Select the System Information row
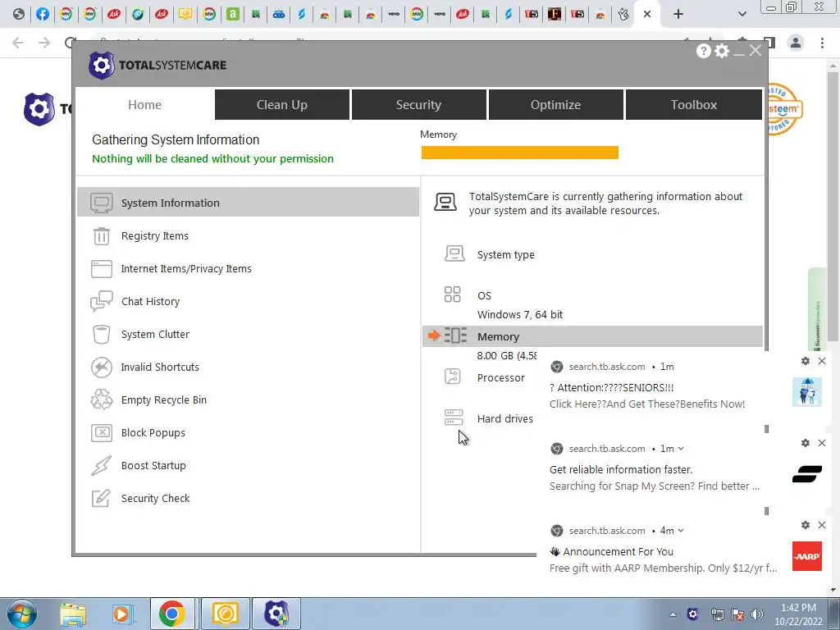This screenshot has height=630, width=840. (248, 203)
